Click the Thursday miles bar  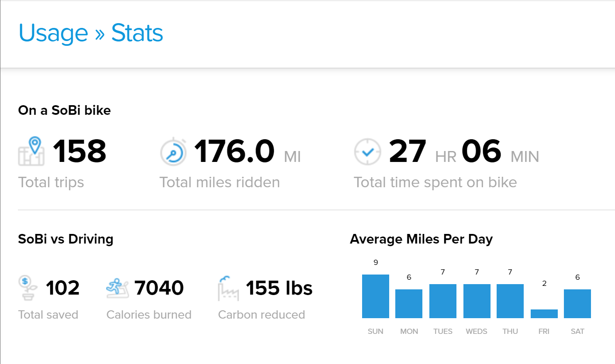[510, 301]
